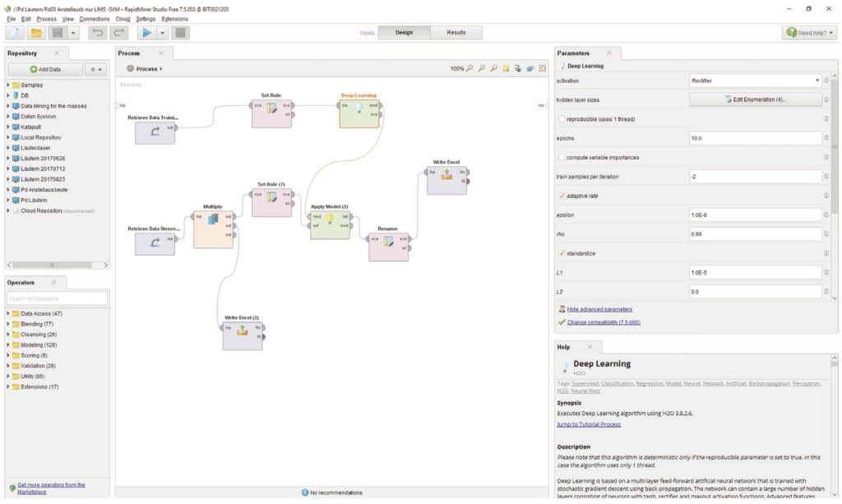
Task: Select the Multiply operator
Action: tap(213, 229)
